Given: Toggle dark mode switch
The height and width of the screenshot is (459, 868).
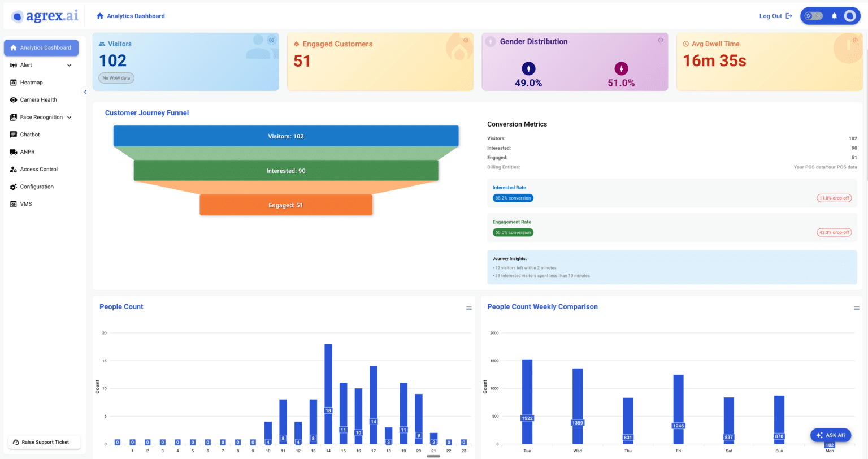Looking at the screenshot, I should (x=813, y=16).
